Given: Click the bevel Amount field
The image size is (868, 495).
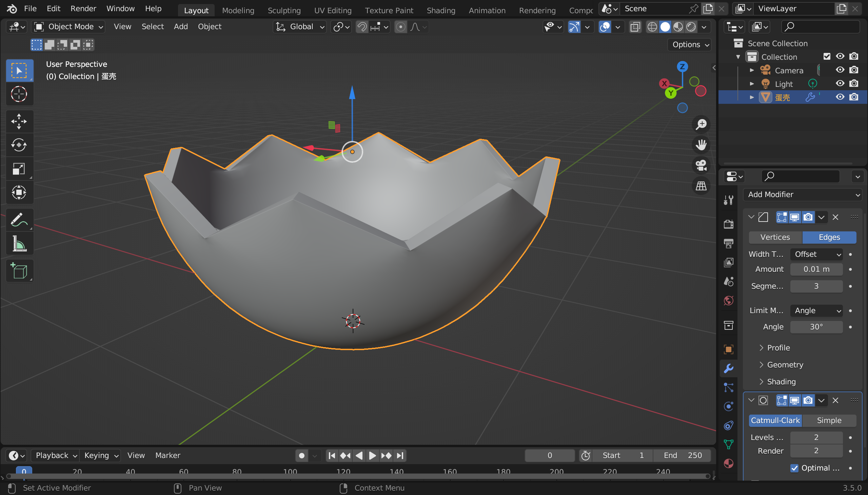Looking at the screenshot, I should 816,269.
